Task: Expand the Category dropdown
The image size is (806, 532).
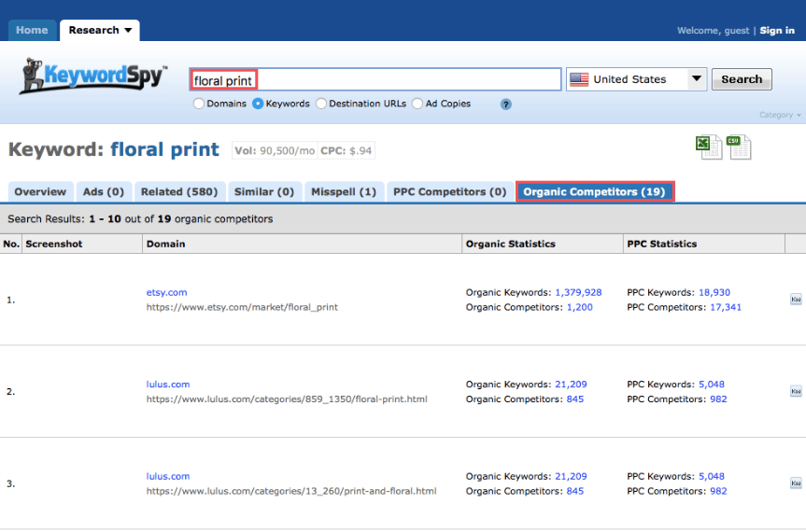Action: [780, 116]
